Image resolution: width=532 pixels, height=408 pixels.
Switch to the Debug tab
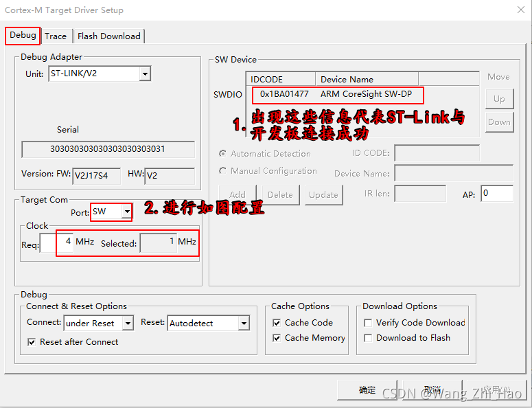click(23, 35)
